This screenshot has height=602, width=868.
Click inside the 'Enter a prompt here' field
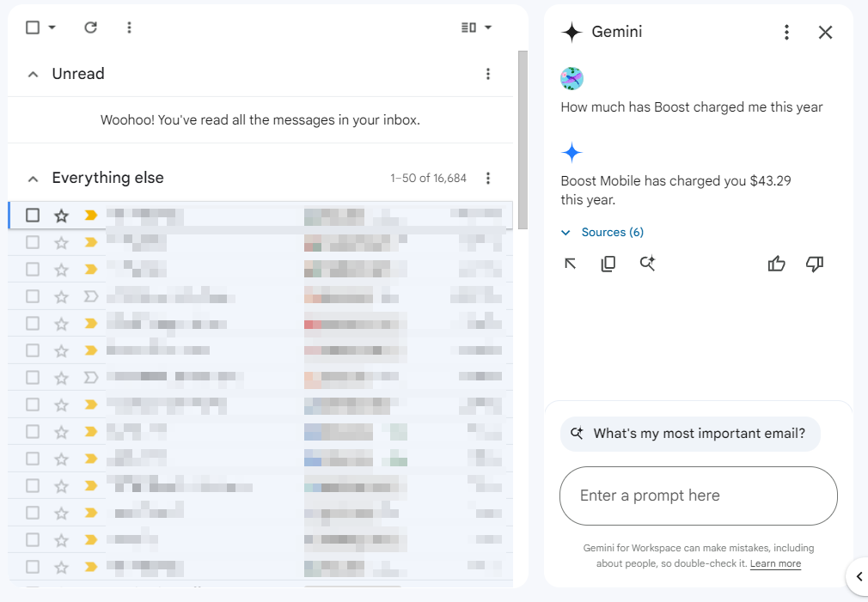[x=698, y=496]
